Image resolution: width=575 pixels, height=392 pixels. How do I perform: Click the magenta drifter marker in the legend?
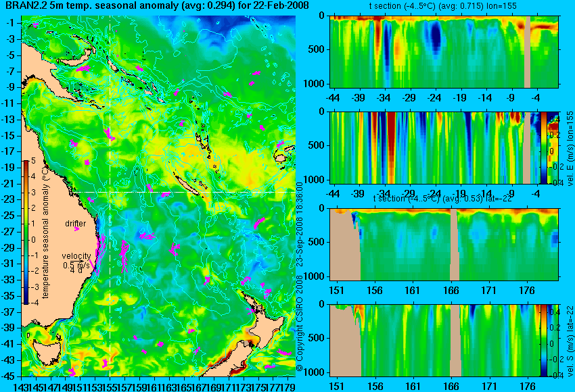point(76,229)
